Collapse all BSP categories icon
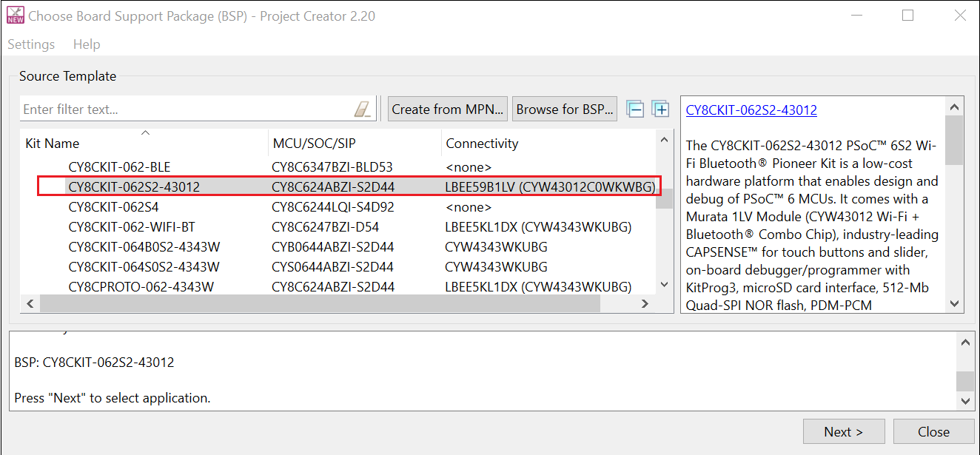 pyautogui.click(x=635, y=109)
